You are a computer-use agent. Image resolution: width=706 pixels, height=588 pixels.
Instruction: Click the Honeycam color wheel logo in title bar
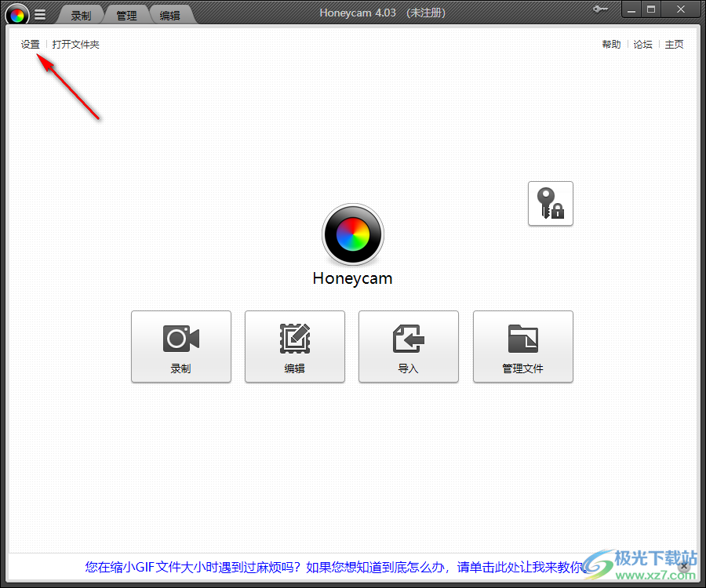[17, 15]
